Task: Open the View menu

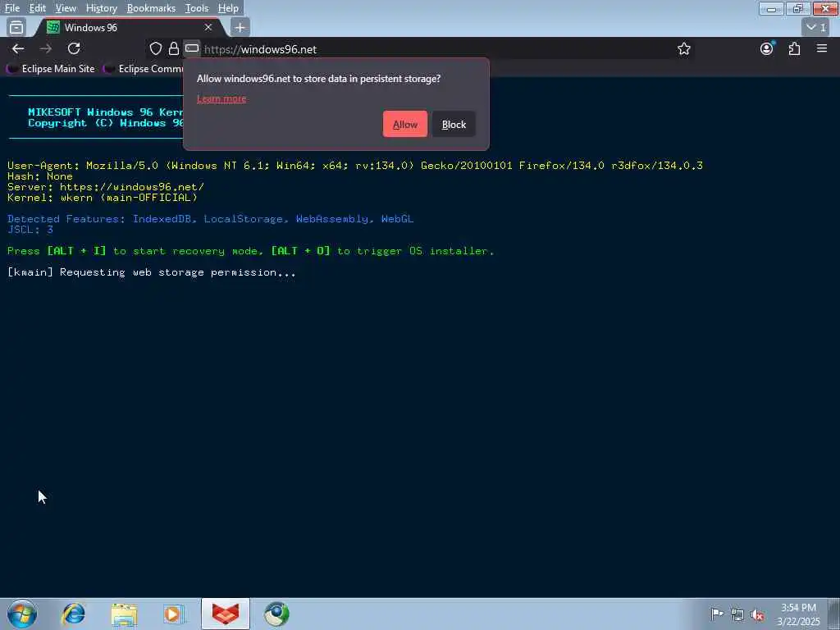Action: pyautogui.click(x=66, y=8)
